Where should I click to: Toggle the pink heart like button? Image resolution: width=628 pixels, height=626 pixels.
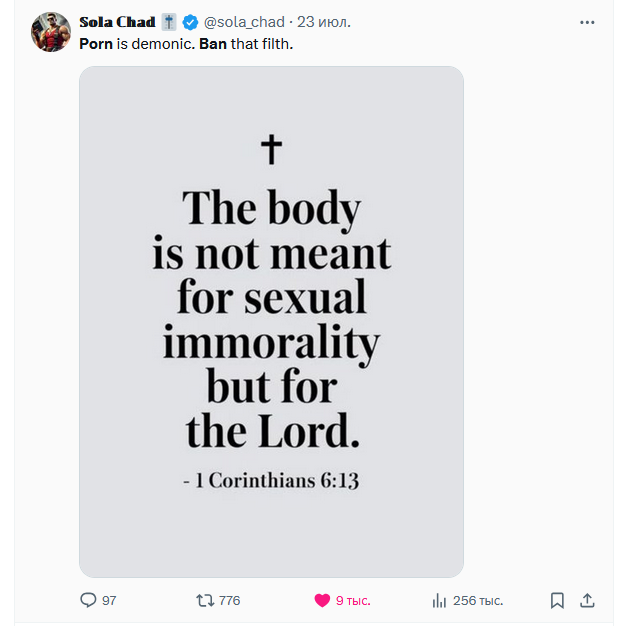(x=322, y=600)
